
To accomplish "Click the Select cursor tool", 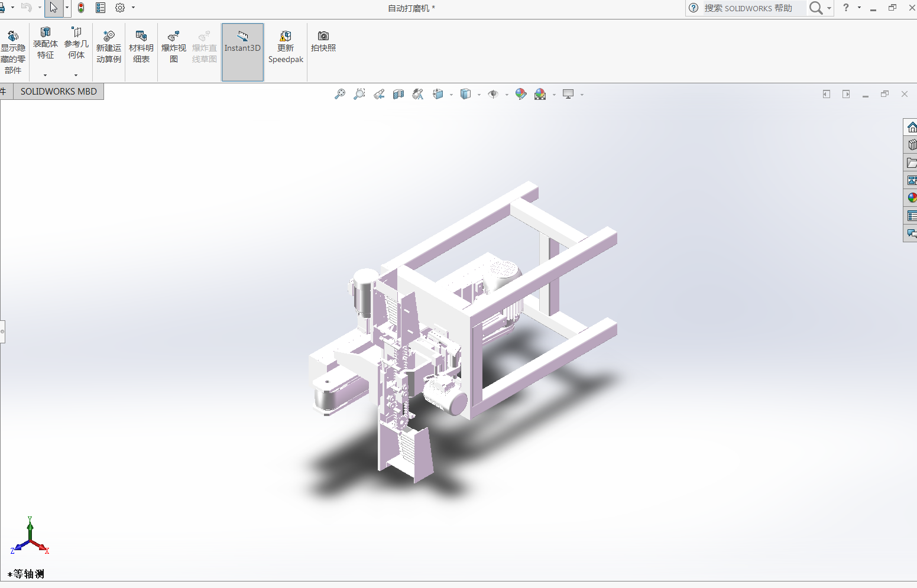I will (x=54, y=8).
